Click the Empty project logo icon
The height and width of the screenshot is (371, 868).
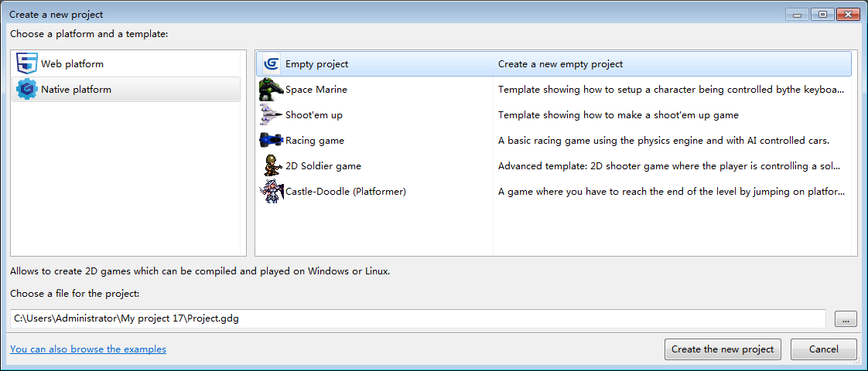[272, 64]
